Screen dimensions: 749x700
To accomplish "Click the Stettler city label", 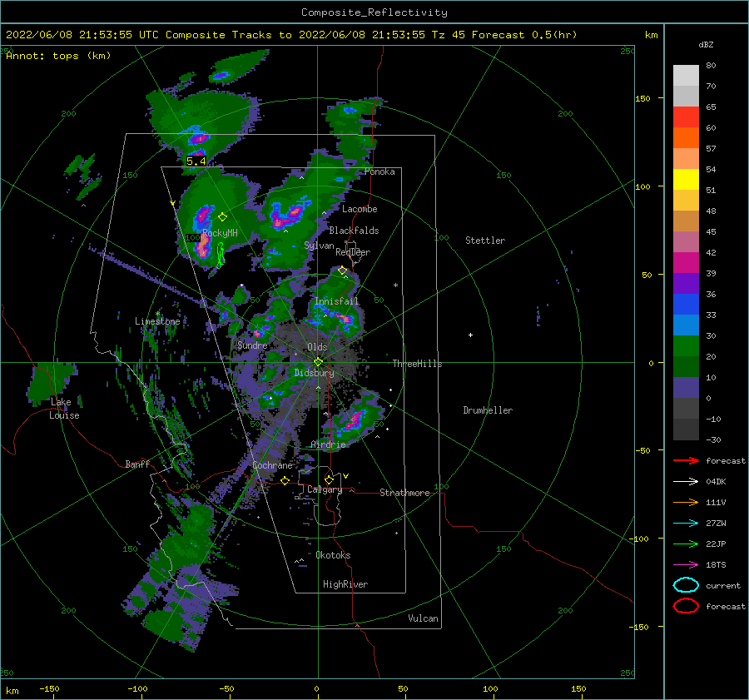I will [x=485, y=241].
